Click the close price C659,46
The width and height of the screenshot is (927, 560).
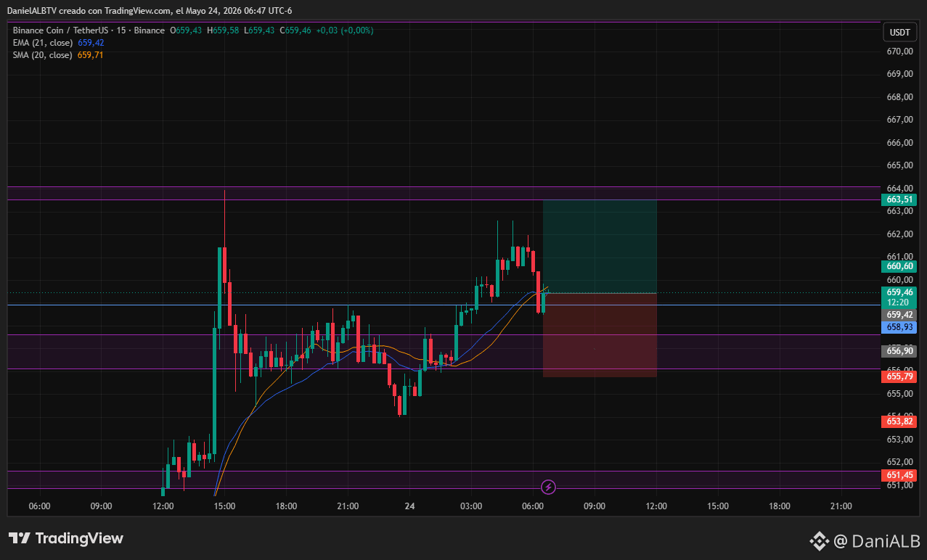(295, 30)
